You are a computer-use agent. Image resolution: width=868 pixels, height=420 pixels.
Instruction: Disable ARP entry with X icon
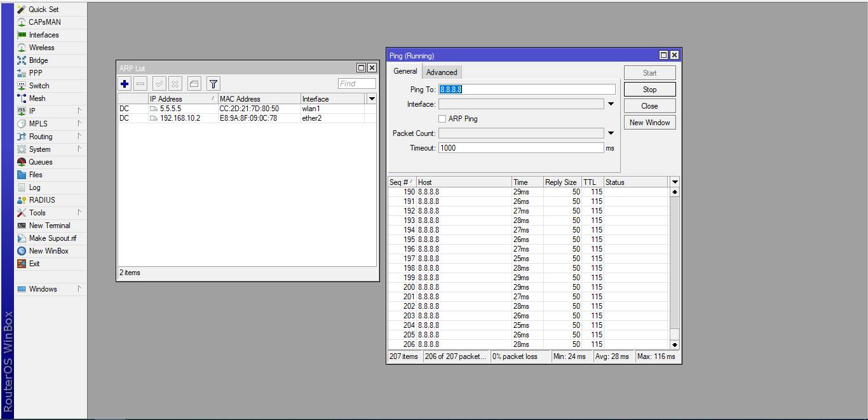[175, 84]
